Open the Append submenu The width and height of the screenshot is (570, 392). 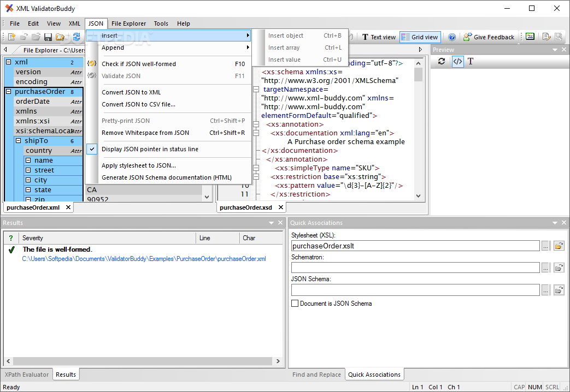pos(168,47)
